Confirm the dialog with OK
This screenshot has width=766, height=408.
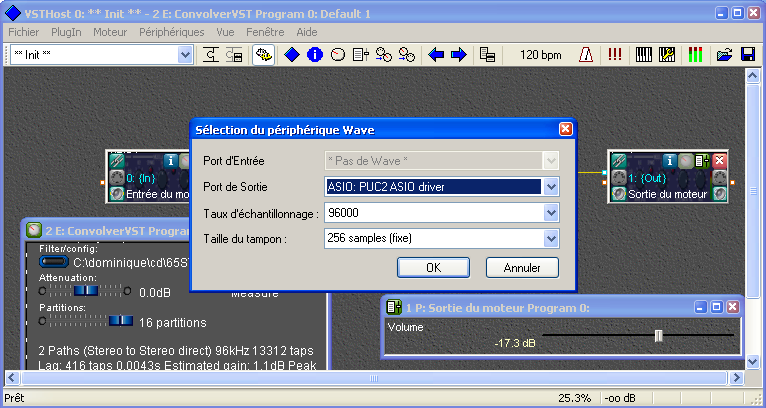click(433, 268)
